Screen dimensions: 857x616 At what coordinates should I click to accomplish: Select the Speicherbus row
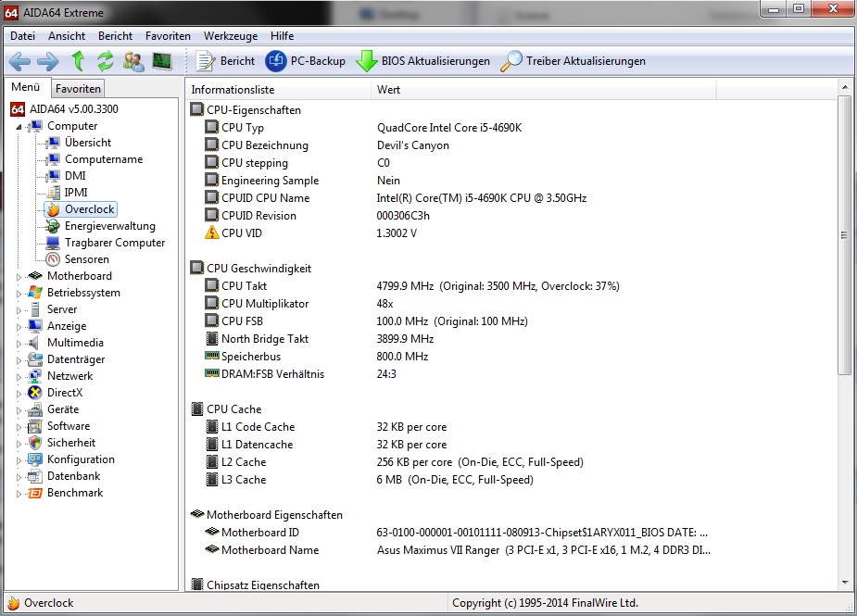click(x=317, y=357)
